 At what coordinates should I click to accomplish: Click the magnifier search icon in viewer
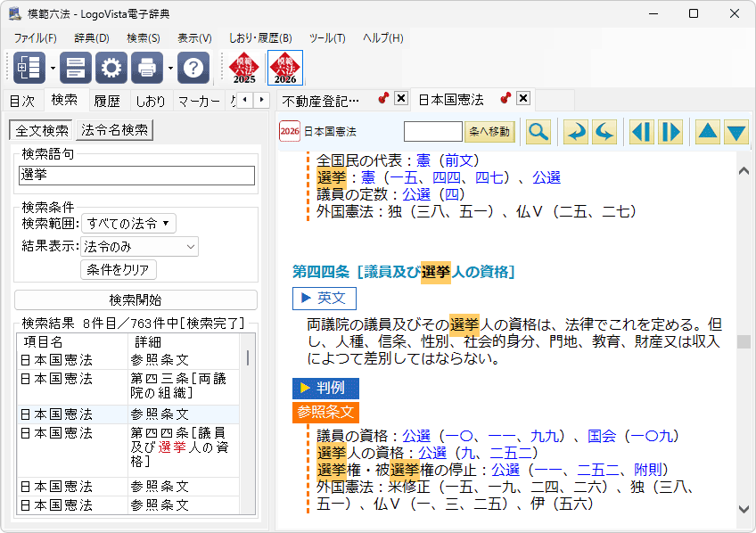(x=538, y=132)
